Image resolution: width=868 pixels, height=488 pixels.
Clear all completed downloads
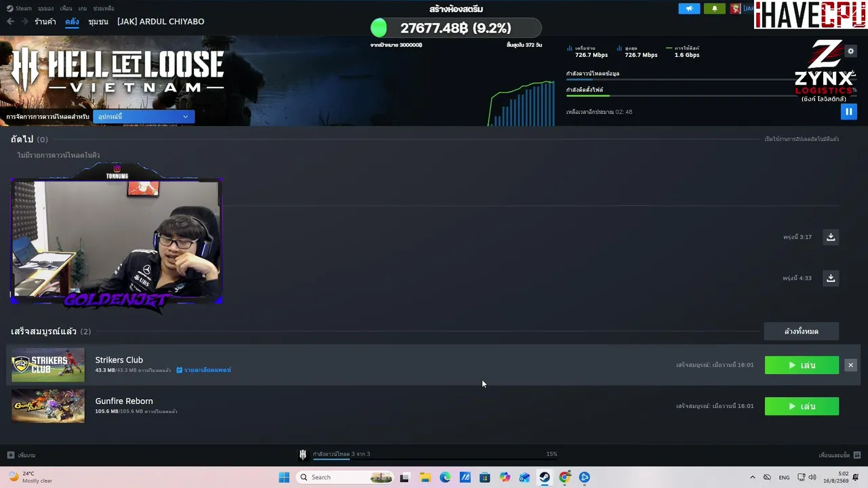(802, 331)
